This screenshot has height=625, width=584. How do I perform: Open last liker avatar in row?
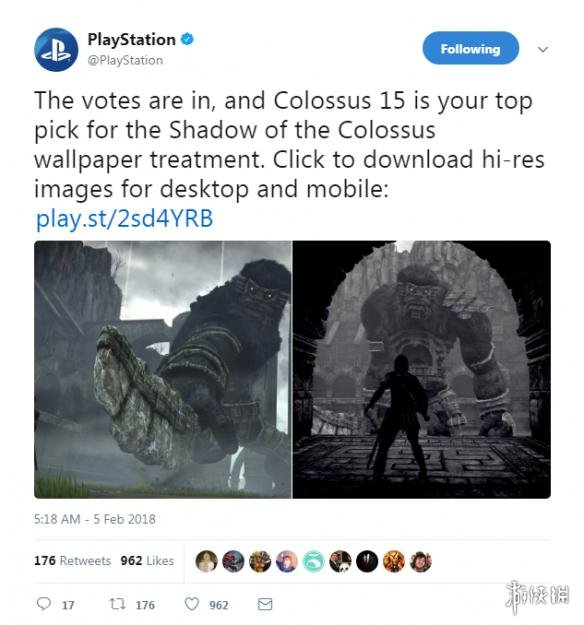pos(421,561)
